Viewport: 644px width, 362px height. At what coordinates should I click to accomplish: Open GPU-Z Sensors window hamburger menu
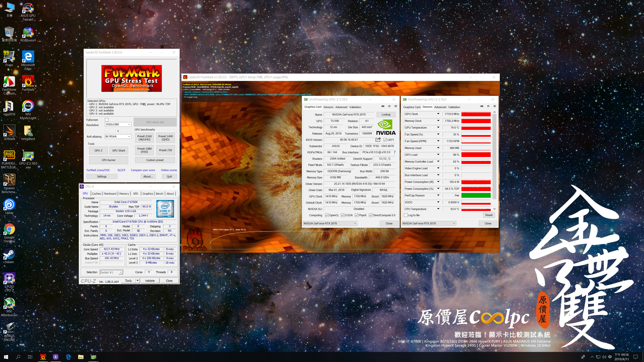tap(495, 106)
